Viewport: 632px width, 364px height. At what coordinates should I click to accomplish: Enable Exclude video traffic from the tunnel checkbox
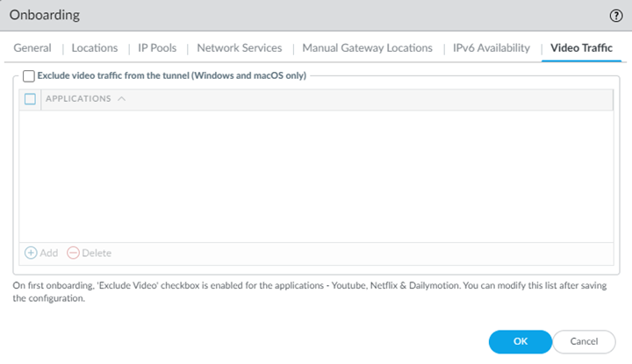pos(29,76)
